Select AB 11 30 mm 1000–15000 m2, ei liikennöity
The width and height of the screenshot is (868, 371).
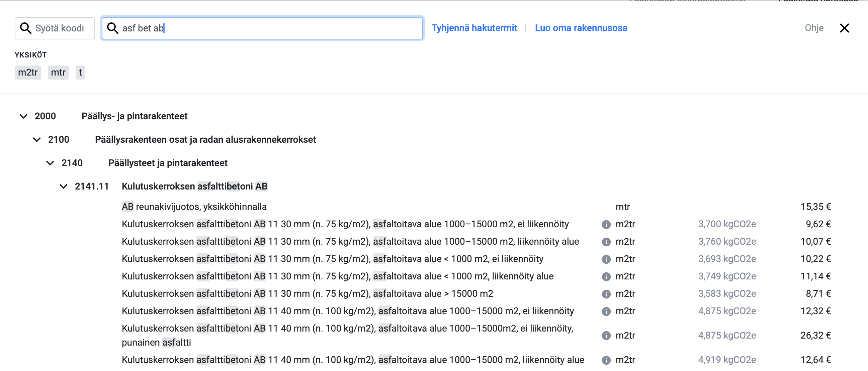click(345, 224)
